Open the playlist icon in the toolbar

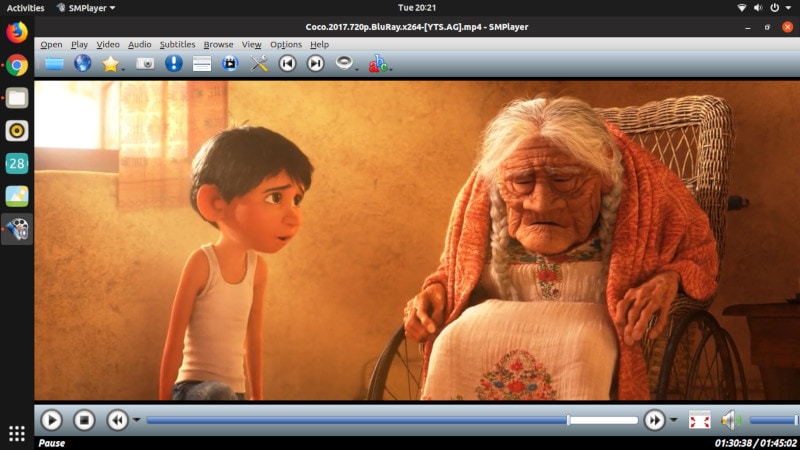click(x=202, y=64)
